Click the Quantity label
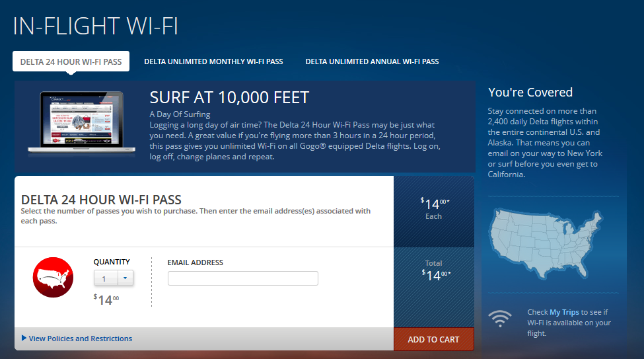Viewport: 644px width, 359px height. pos(112,262)
